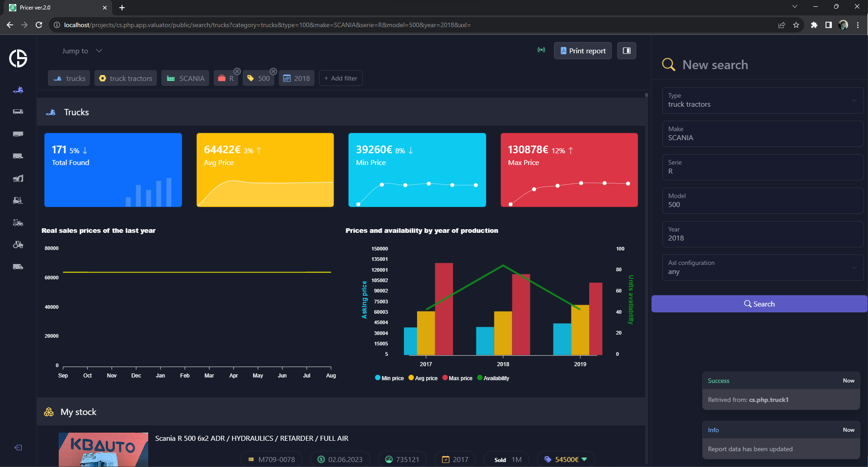This screenshot has width=868, height=467.
Task: Open the excavator category in sidebar
Action: [18, 178]
